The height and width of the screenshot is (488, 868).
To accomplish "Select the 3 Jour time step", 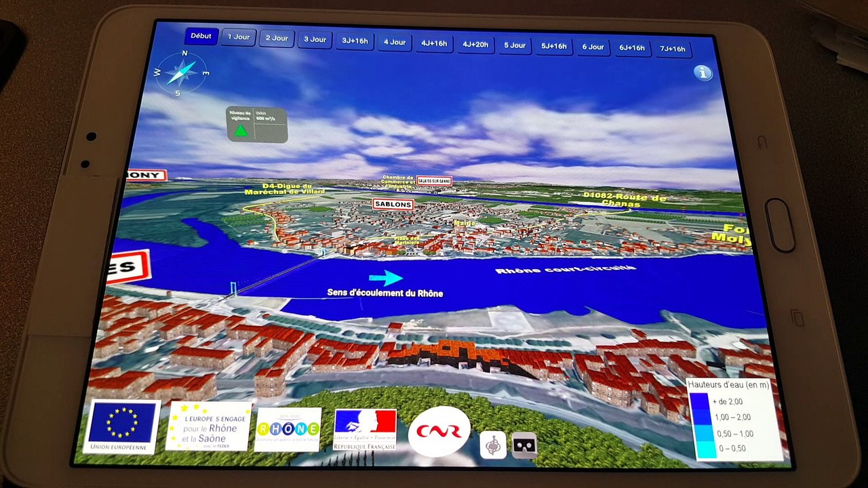I will point(315,39).
